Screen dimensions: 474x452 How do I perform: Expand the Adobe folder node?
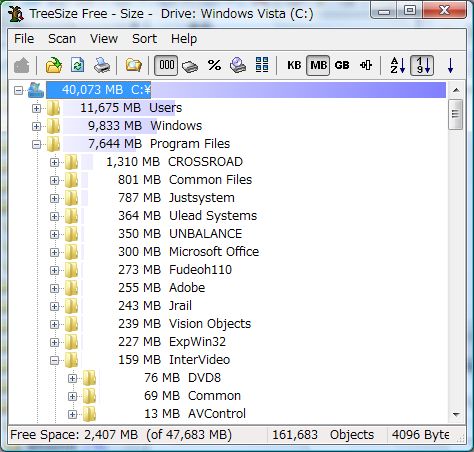point(54,288)
